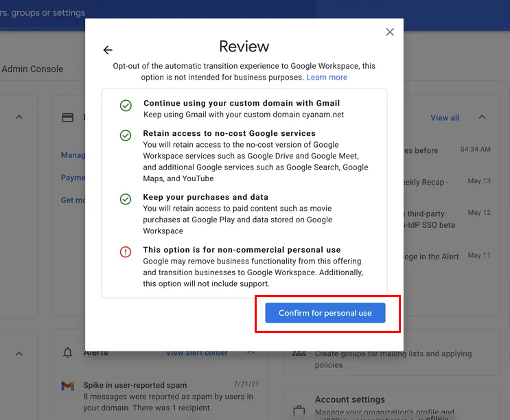Click the Admin Console title
510x420 pixels.
pyautogui.click(x=32, y=69)
